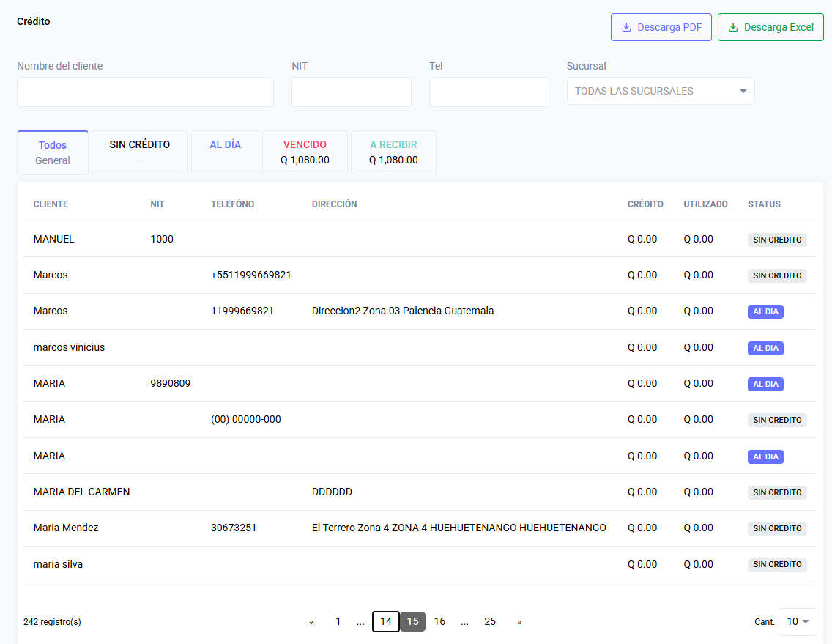Click the Descarga PDF download icon

[x=626, y=27]
